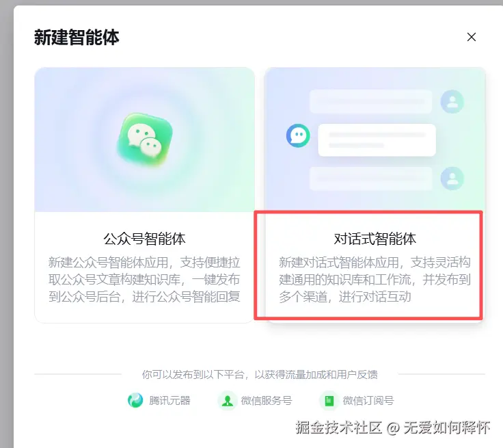Viewport: 503px width, 448px height.
Task: Click the 公众号智能体 description text
Action: click(144, 279)
